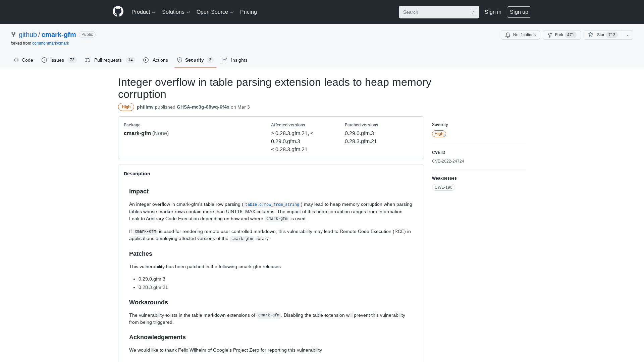Open the phillmv author profile link

click(145, 107)
